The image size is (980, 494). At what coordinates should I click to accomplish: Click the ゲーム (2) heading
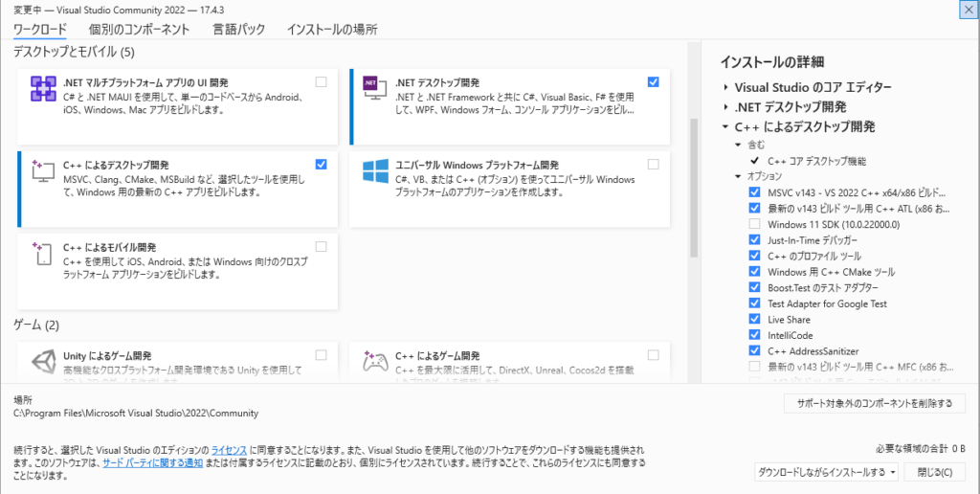35,325
